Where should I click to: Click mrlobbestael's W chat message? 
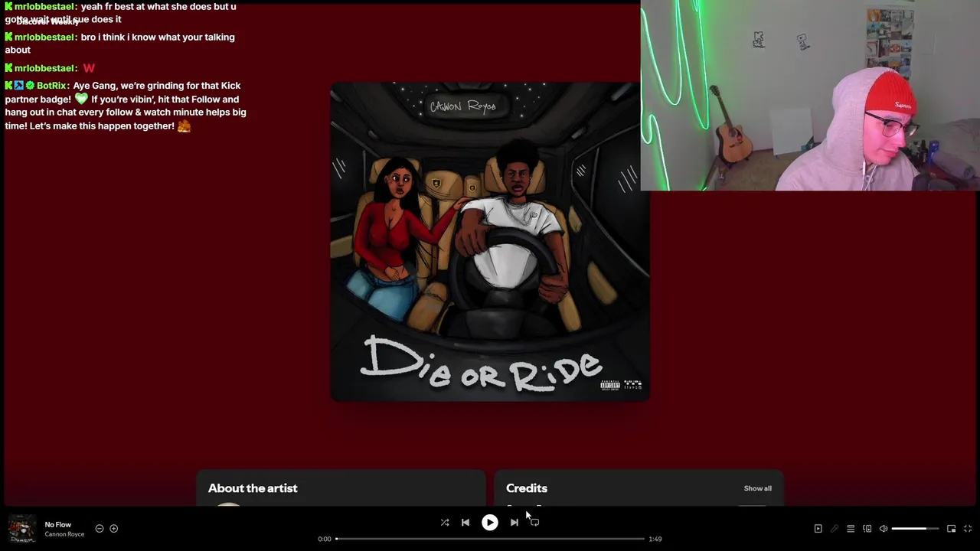tap(89, 68)
